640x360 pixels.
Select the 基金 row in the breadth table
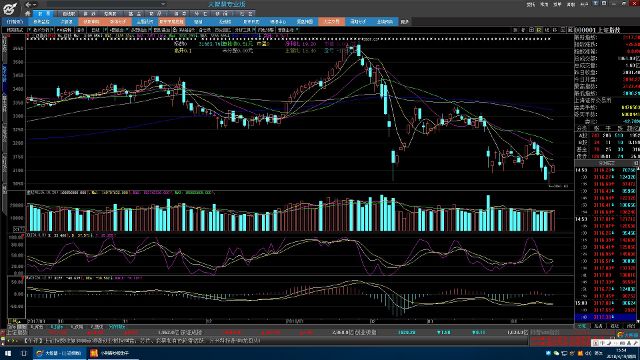607,149
